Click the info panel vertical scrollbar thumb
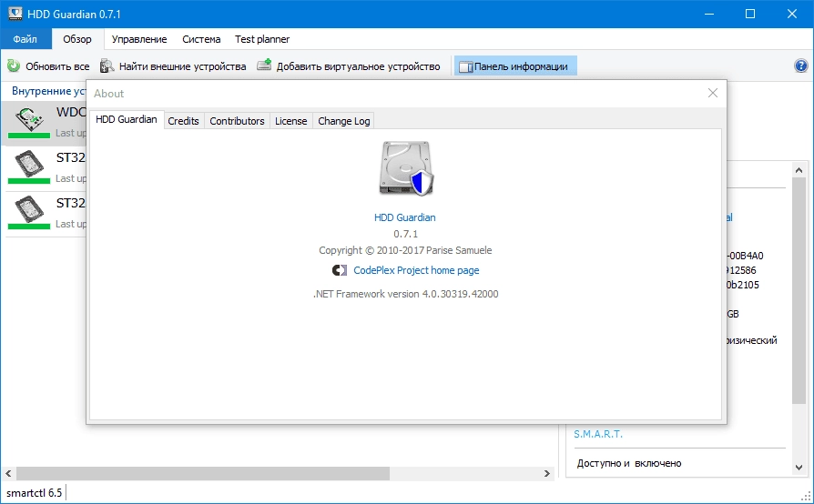814x504 pixels. 799,290
